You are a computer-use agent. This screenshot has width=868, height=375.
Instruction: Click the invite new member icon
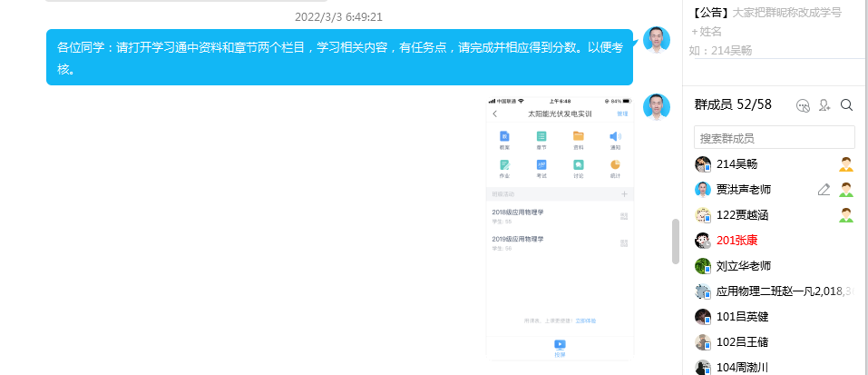tap(824, 105)
